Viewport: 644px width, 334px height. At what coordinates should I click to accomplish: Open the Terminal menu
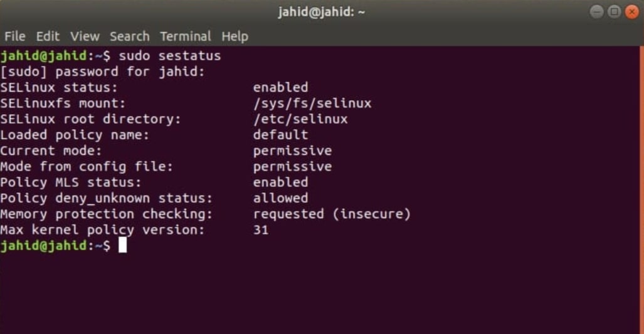(x=185, y=36)
